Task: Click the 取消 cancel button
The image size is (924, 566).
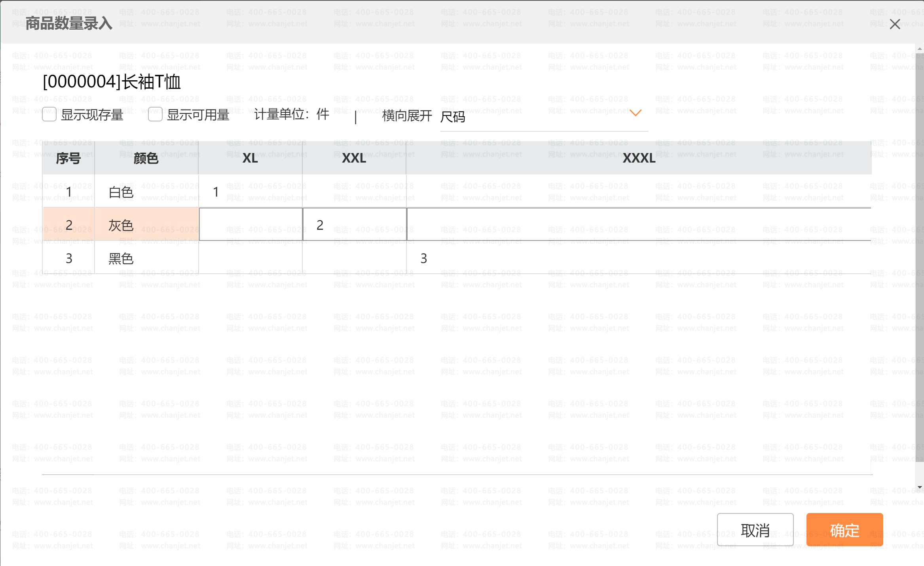Action: (755, 530)
